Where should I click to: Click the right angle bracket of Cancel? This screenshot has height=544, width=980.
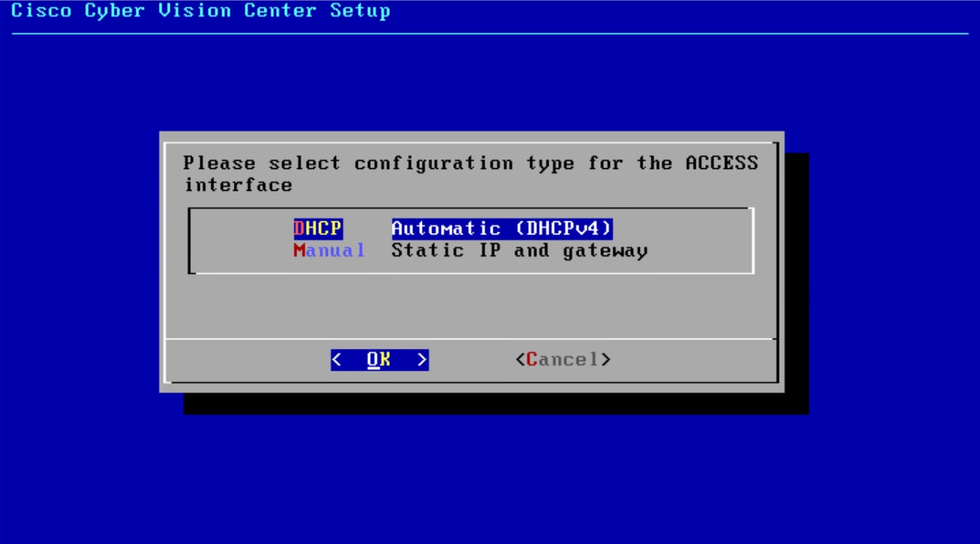(x=605, y=359)
